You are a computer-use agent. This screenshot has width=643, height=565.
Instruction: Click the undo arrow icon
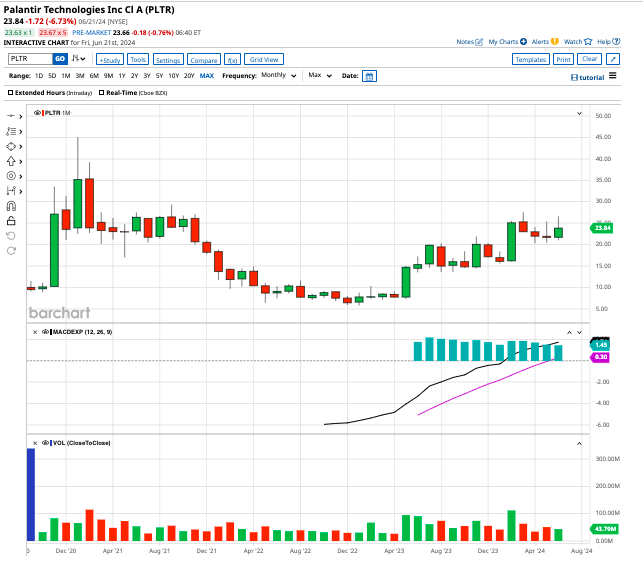(11, 236)
